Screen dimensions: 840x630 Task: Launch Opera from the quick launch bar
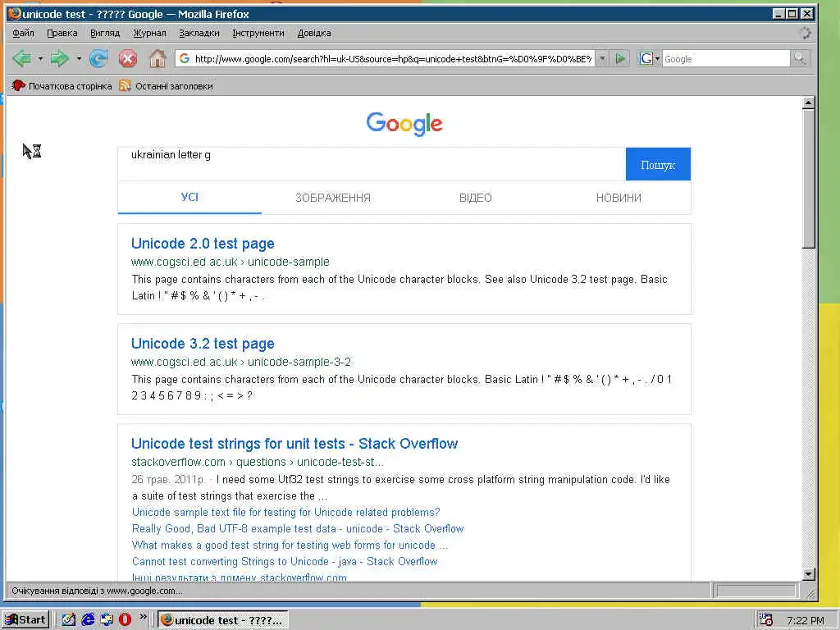(x=125, y=619)
